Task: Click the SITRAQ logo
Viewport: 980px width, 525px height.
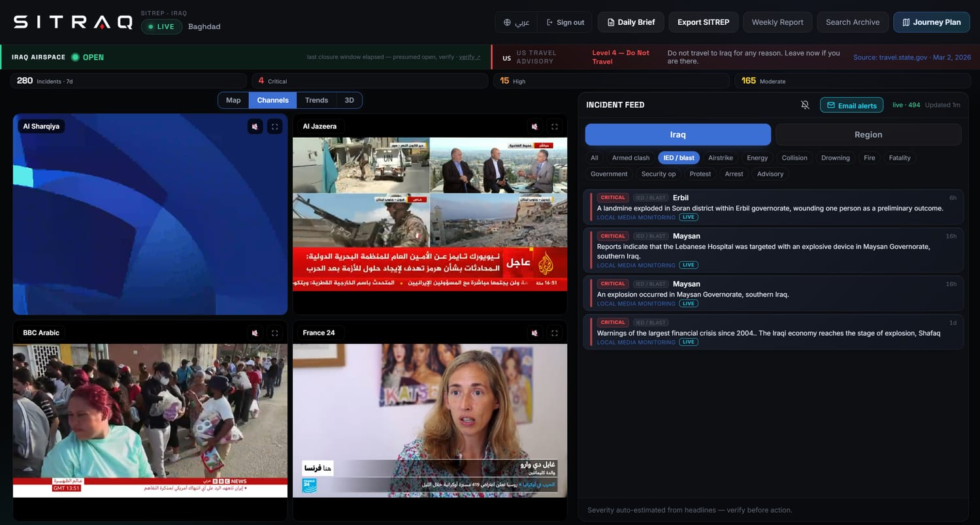Action: [x=73, y=22]
